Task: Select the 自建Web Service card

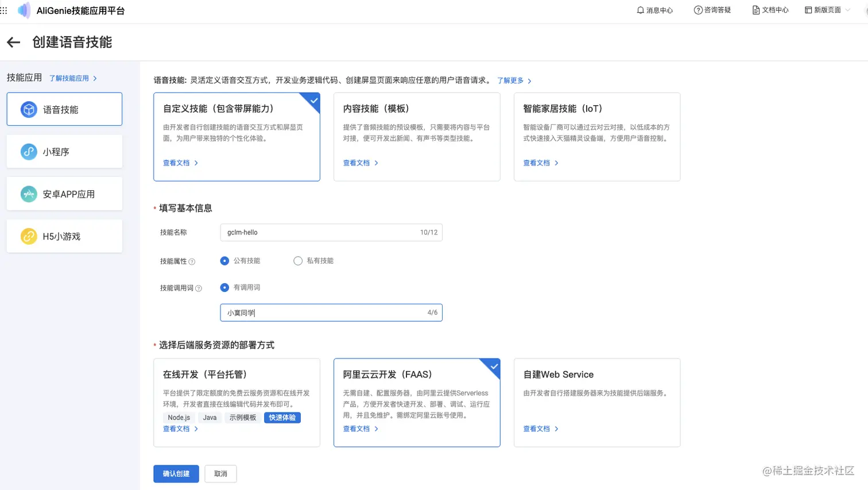Action: (x=597, y=403)
